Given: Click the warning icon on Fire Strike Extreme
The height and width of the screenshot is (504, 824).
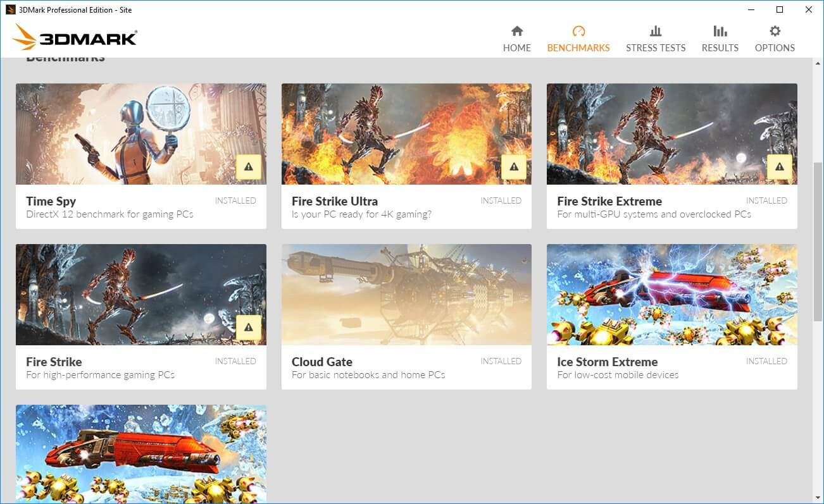Looking at the screenshot, I should (x=780, y=167).
